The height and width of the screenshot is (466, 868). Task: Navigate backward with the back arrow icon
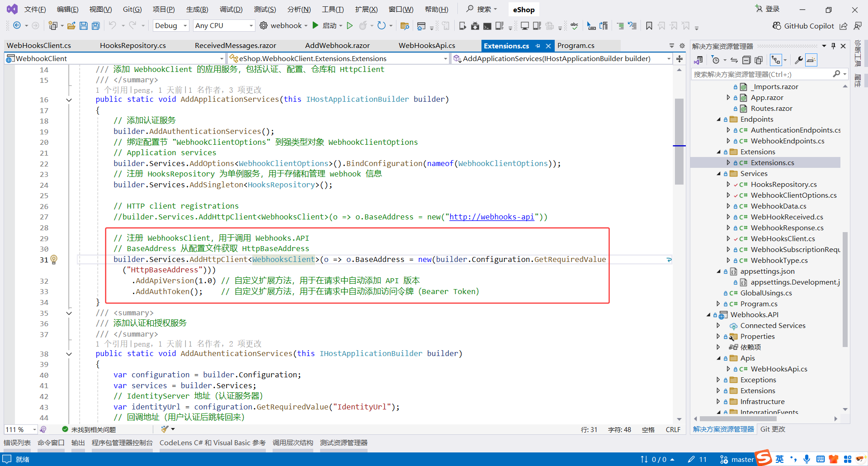(x=17, y=26)
